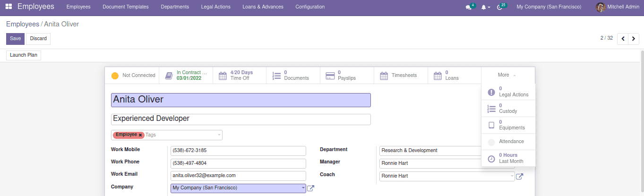Open the external link beside Coach field

[x=519, y=176]
